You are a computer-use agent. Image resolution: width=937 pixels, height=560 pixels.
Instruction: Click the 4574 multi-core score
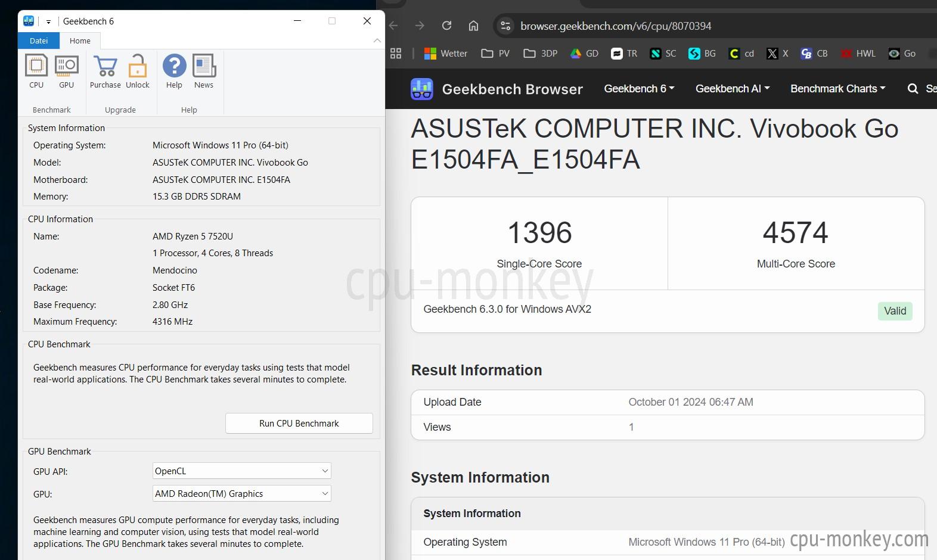[x=796, y=232]
